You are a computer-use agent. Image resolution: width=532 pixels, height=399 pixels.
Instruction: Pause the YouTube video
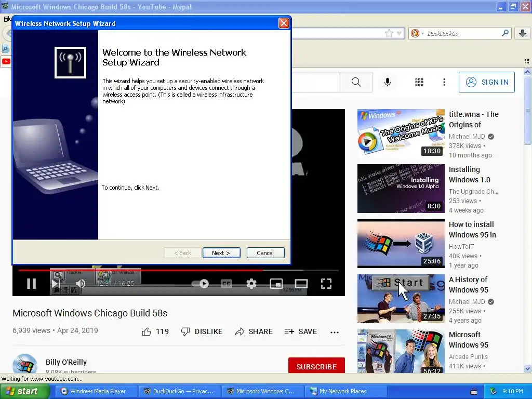(x=32, y=283)
